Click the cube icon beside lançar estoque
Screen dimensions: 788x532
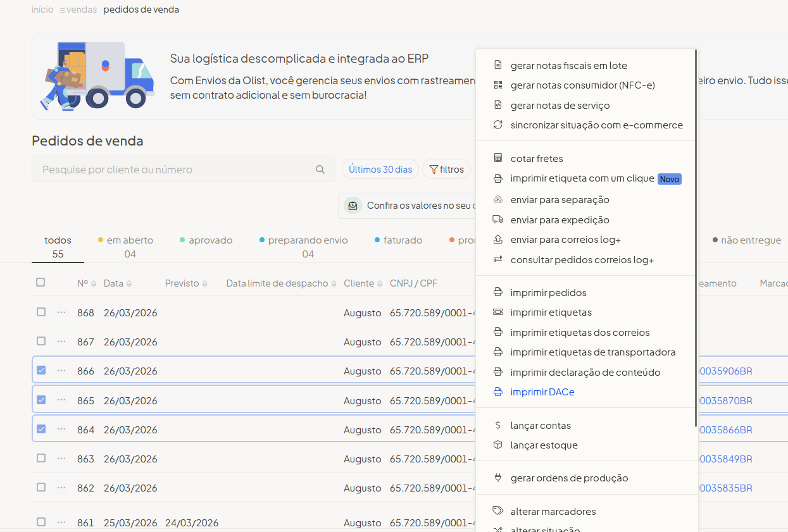(x=498, y=445)
